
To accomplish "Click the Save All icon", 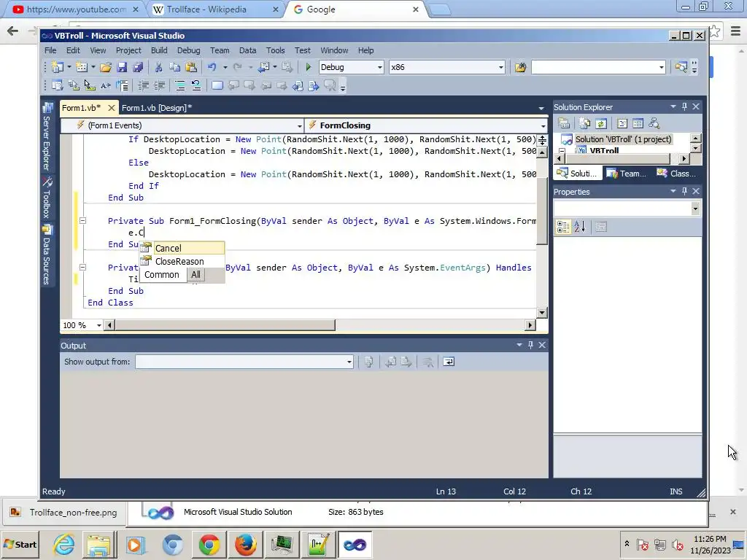I will pyautogui.click(x=138, y=67).
